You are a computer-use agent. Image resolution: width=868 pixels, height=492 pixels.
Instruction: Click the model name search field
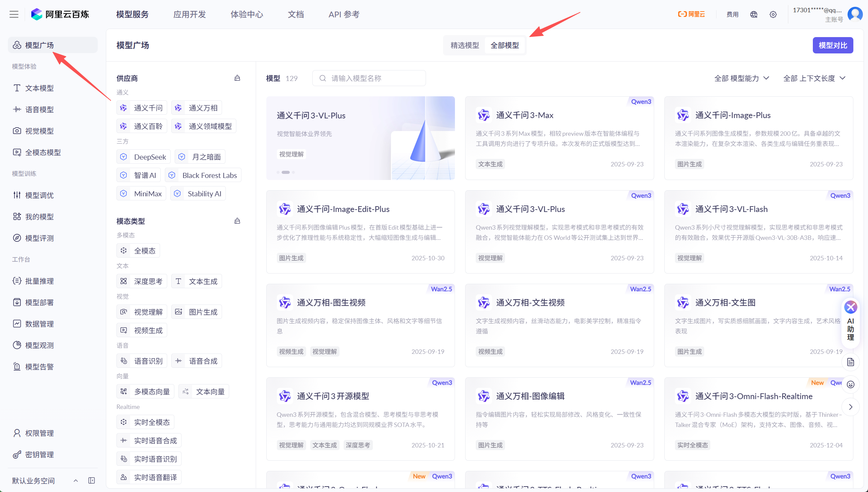point(369,78)
